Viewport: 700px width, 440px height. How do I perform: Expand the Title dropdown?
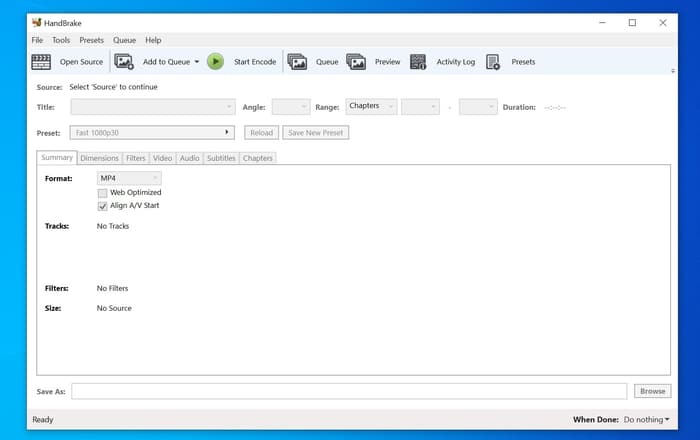point(153,107)
